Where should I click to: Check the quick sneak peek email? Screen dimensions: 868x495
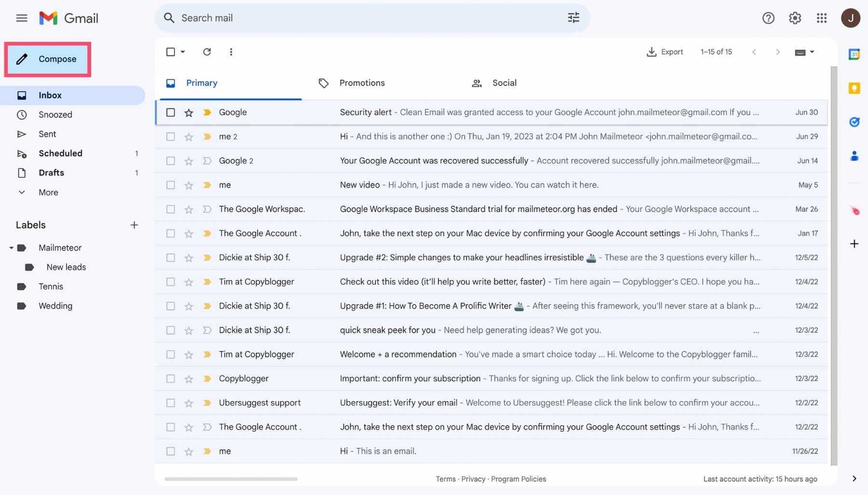[171, 330]
